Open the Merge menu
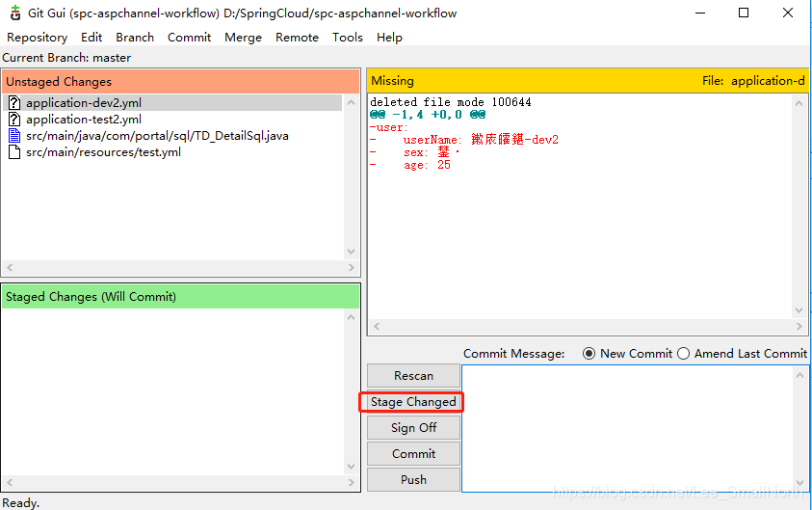Screen dimensions: 812x510 pyautogui.click(x=244, y=38)
